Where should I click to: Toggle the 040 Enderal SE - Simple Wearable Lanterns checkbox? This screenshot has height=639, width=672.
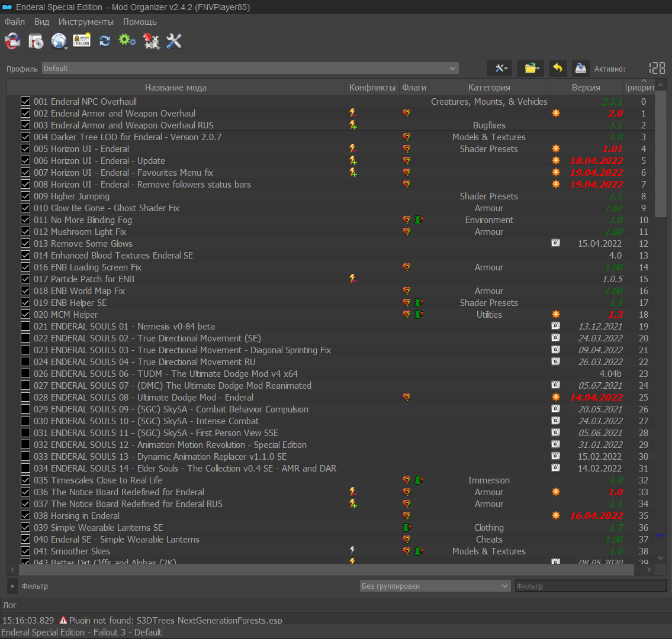click(25, 539)
